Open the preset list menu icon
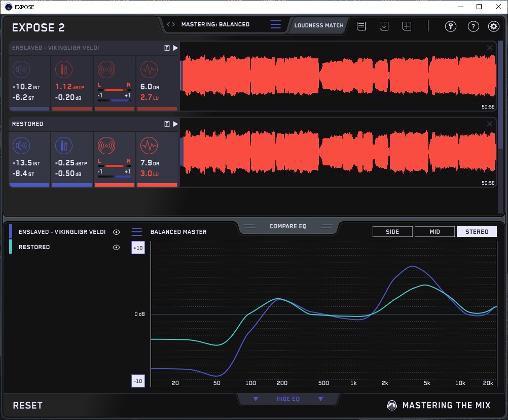Image resolution: width=508 pixels, height=420 pixels. [x=276, y=24]
